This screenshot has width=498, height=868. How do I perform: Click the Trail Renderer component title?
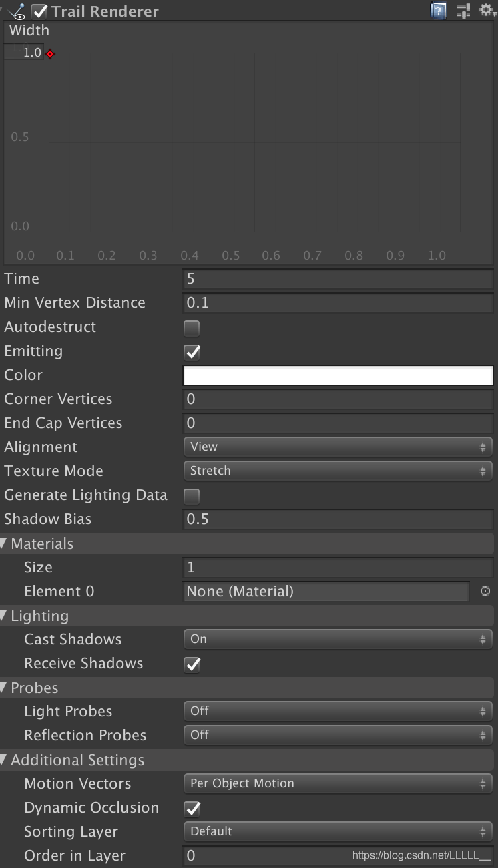pyautogui.click(x=105, y=11)
